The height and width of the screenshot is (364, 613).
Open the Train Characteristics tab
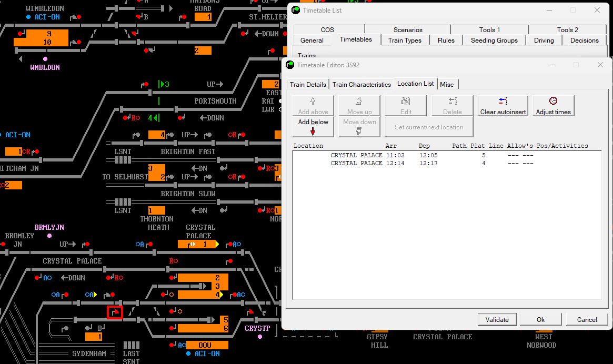[361, 85]
